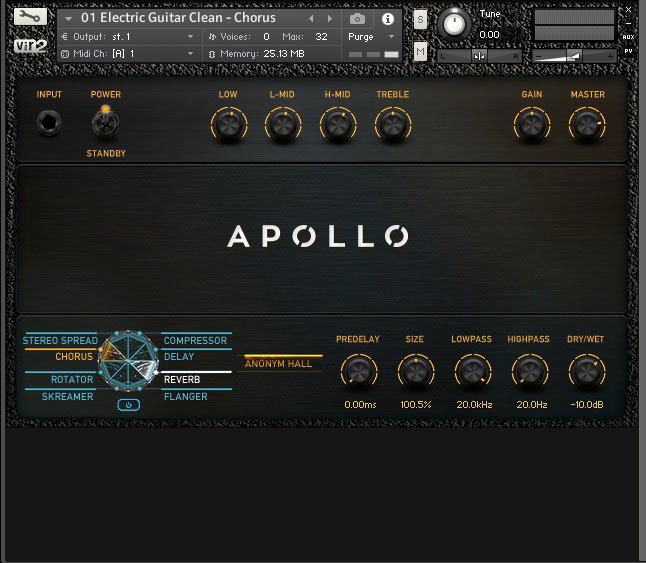Viewport: 646px width, 563px height.
Task: Solo the instrument with S button
Action: pos(420,19)
